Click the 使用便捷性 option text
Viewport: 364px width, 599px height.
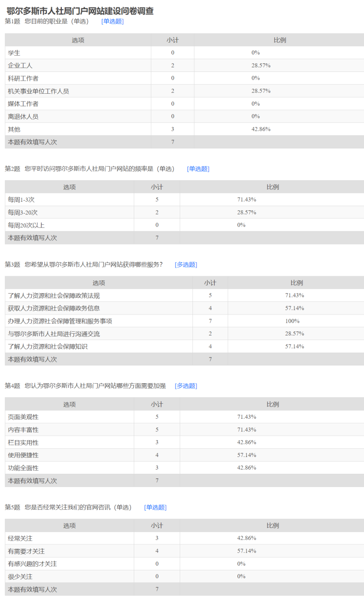(x=23, y=455)
